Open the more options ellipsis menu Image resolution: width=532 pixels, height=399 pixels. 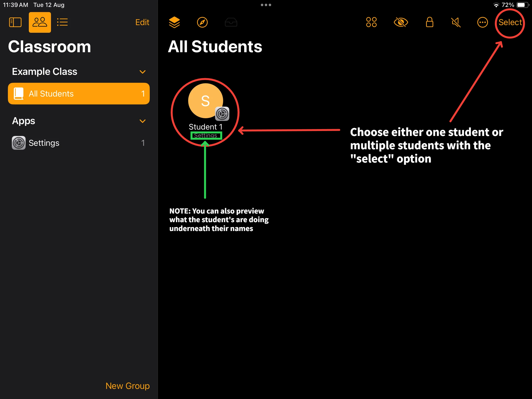tap(482, 22)
